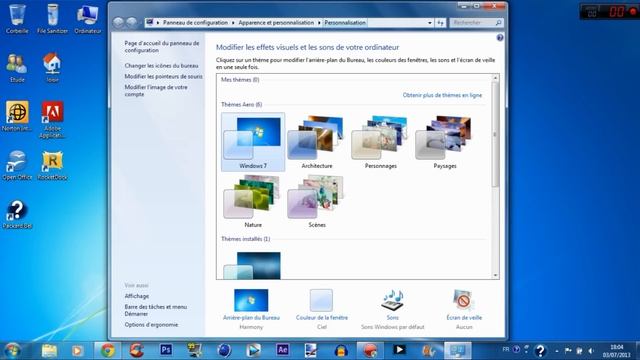Apply the Scènes theme
640x360 pixels.
[317, 201]
